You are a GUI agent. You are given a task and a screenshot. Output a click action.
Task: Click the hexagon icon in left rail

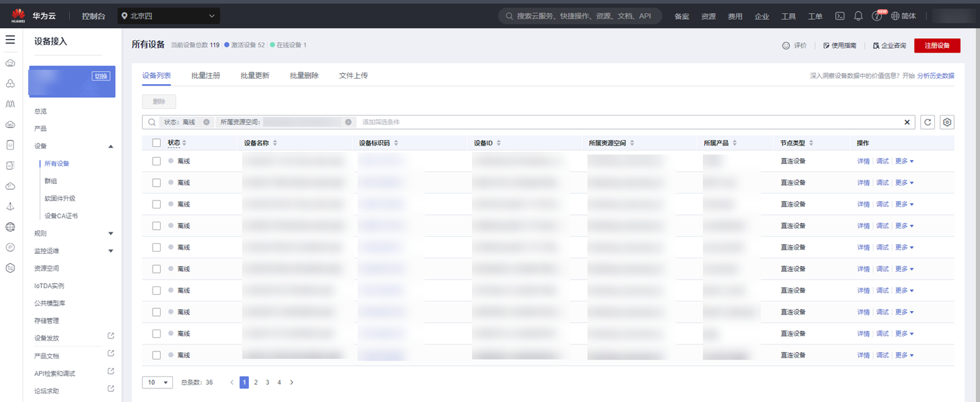(x=10, y=268)
